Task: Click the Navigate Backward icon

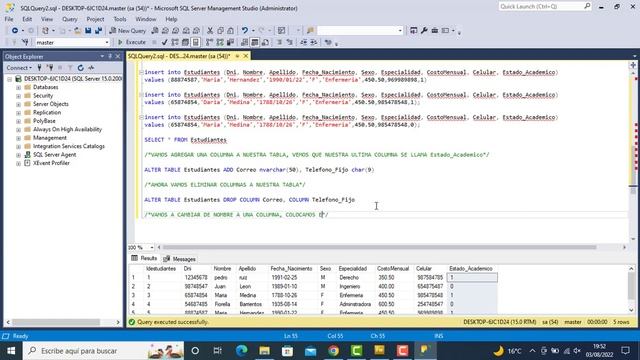Action: (15, 31)
